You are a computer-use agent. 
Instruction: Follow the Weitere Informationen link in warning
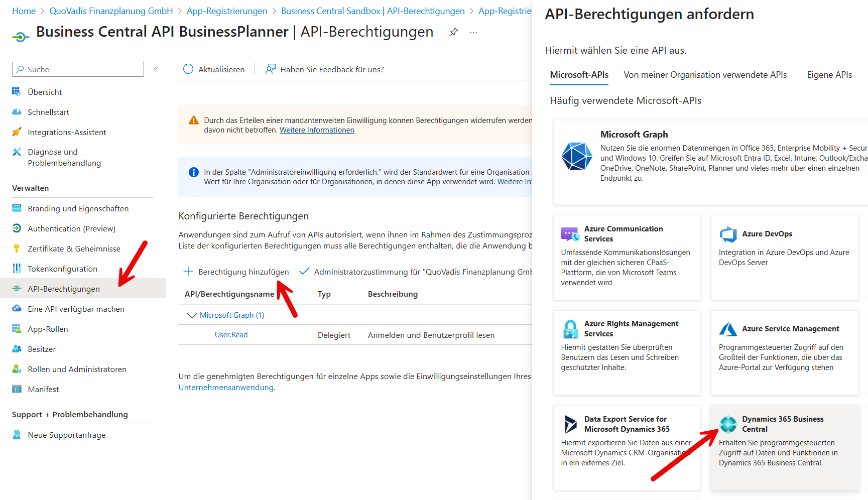(317, 130)
